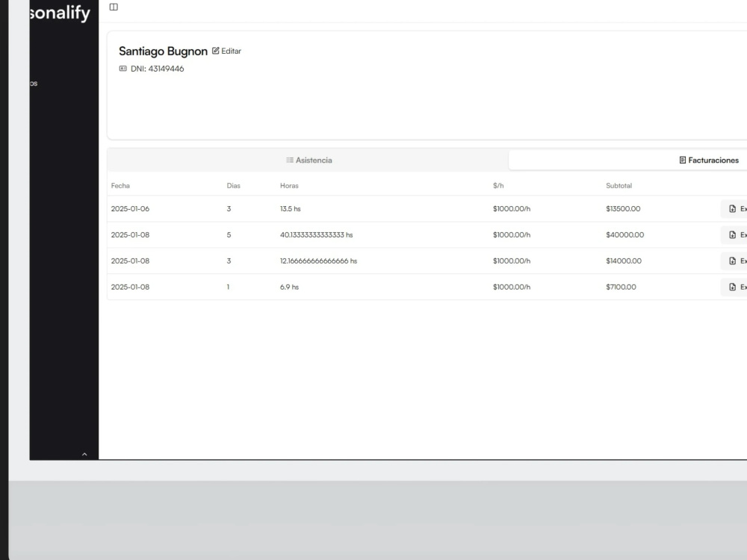Click the 6.9 hs hours cell
The height and width of the screenshot is (560, 747).
click(x=289, y=287)
